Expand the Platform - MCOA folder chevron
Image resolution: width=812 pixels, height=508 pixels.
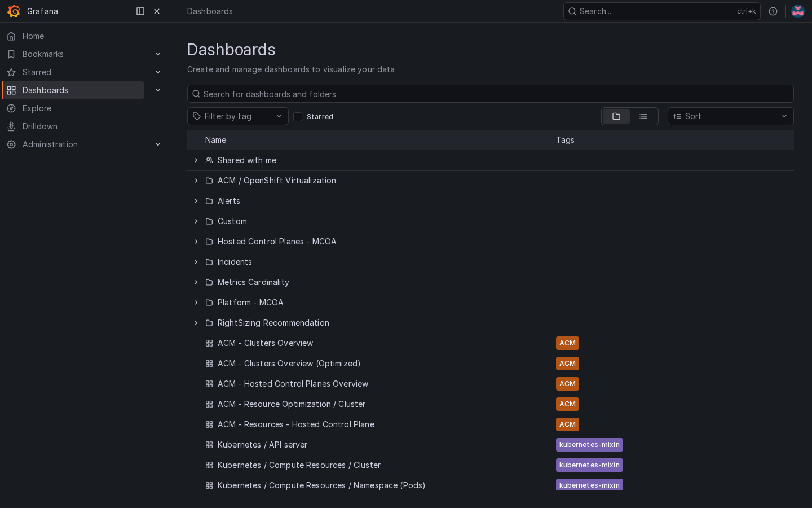point(196,303)
